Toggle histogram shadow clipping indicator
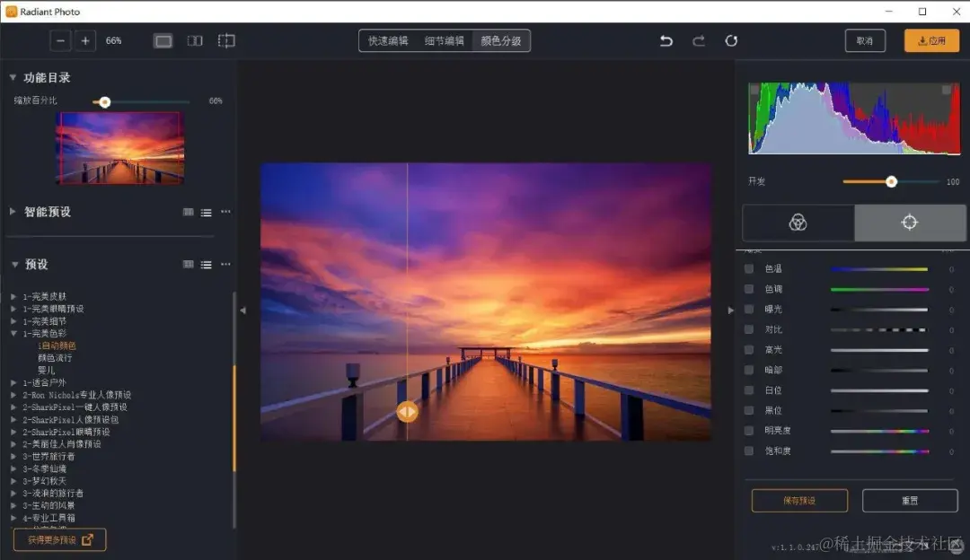 coord(754,91)
